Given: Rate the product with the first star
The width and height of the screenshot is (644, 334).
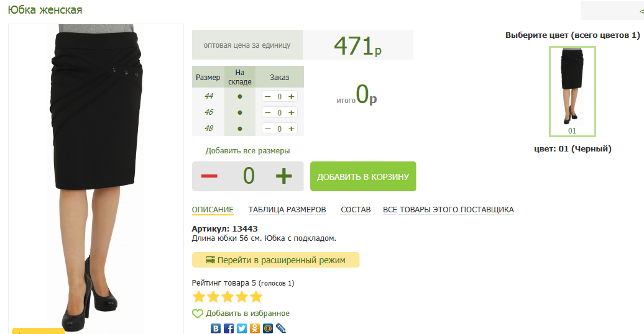Looking at the screenshot, I should pyautogui.click(x=199, y=297).
